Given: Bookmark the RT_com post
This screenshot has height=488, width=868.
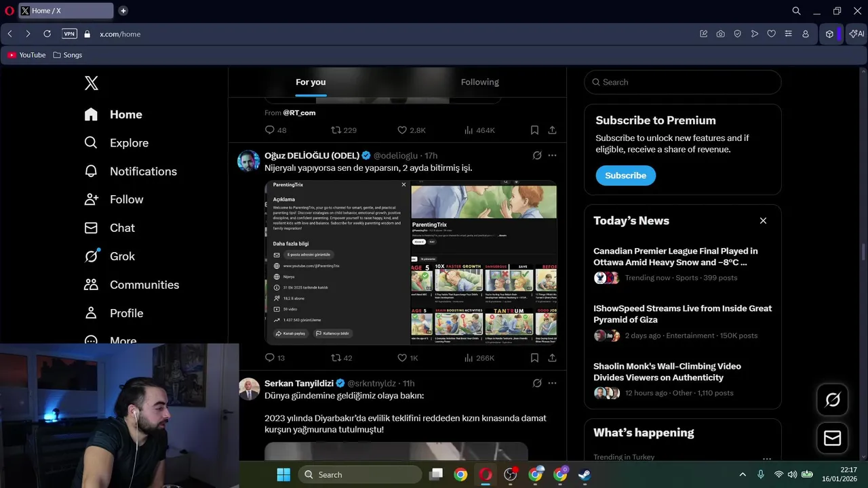Looking at the screenshot, I should (x=534, y=130).
